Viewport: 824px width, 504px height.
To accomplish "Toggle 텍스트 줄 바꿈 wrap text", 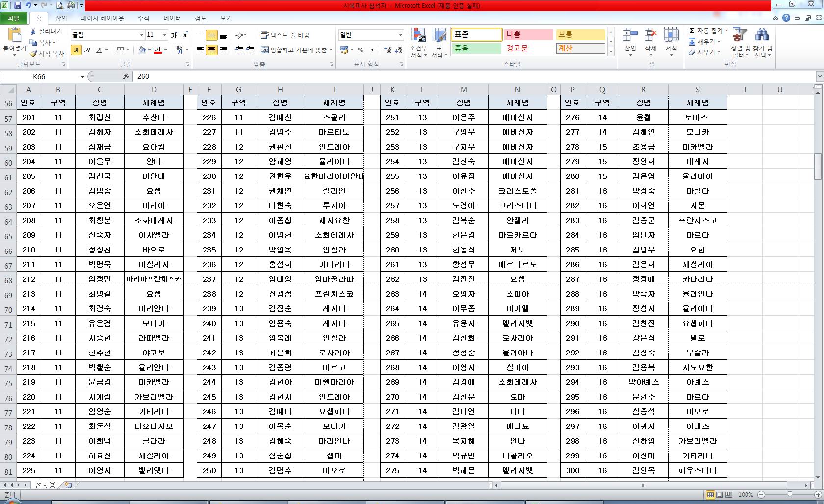I will point(285,35).
